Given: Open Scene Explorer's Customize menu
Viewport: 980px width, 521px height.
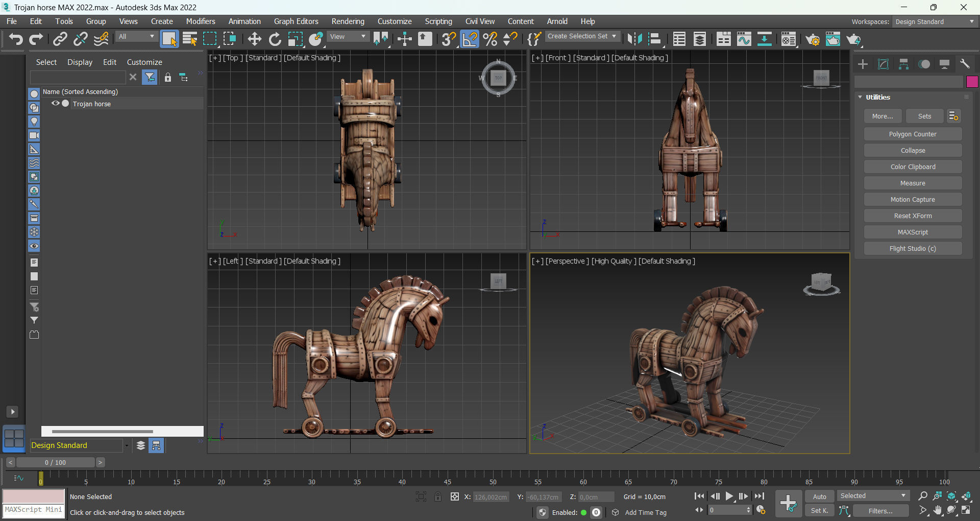Looking at the screenshot, I should 144,62.
